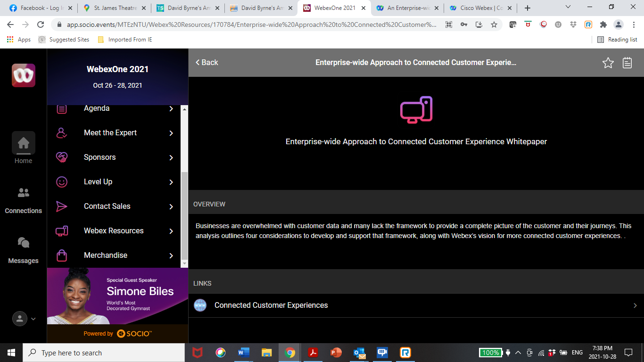Click the Sponsors row chevron

pos(171,158)
